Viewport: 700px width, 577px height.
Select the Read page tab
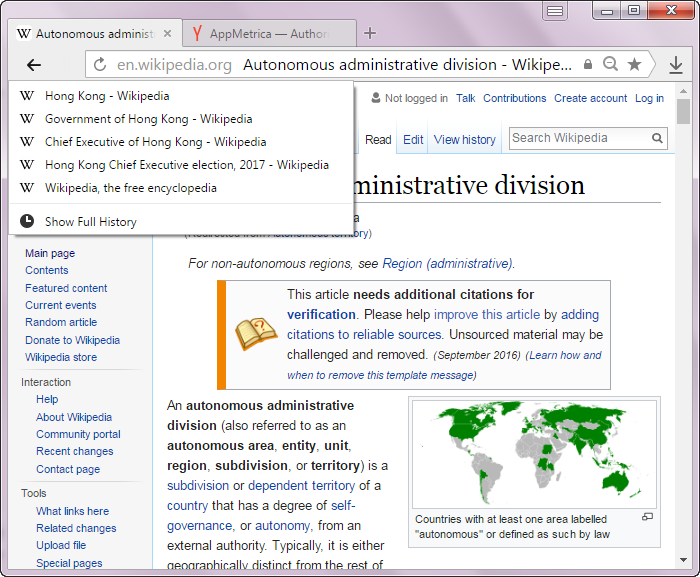click(x=378, y=140)
